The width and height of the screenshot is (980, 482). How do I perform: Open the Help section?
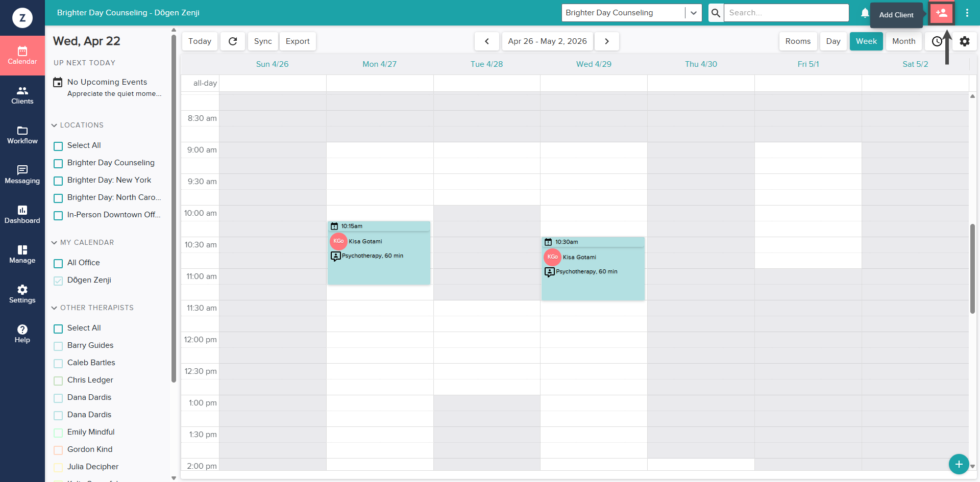point(22,334)
